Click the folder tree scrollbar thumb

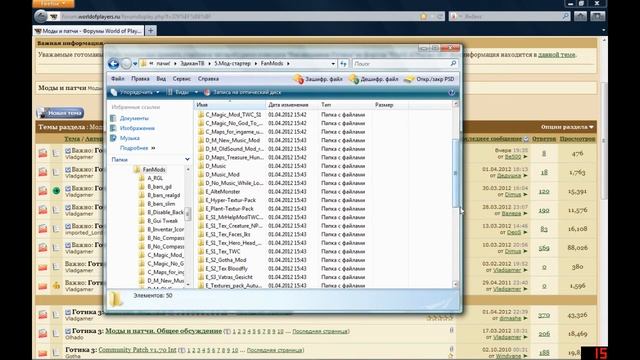(x=188, y=214)
